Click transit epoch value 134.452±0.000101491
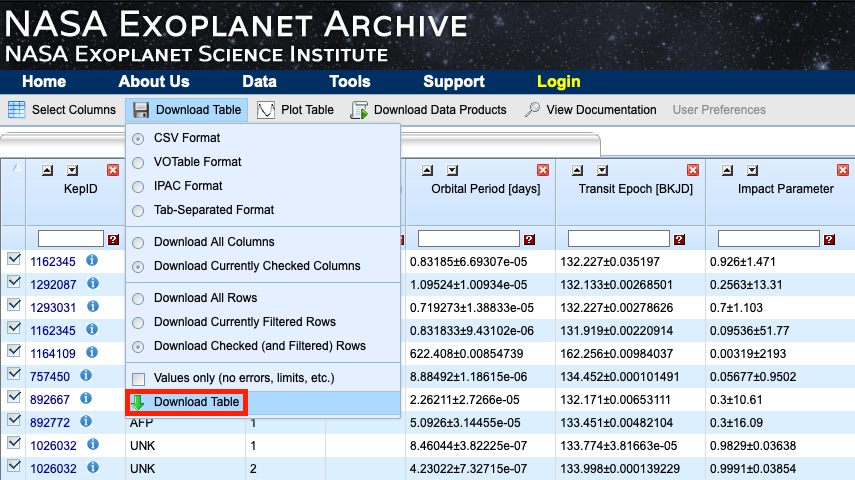Viewport: 855px width, 480px height. coord(620,377)
